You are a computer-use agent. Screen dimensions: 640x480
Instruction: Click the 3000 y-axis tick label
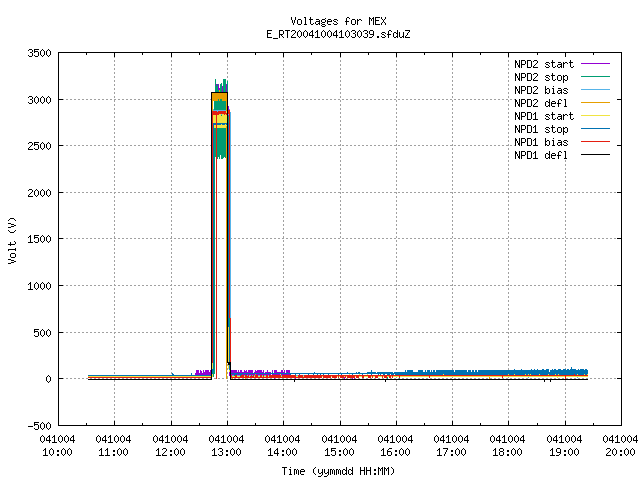39,100
